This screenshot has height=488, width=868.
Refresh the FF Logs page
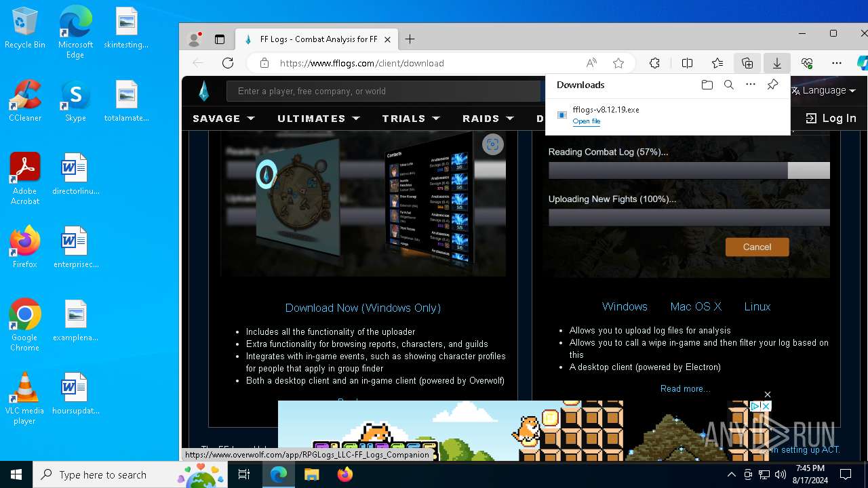228,63
